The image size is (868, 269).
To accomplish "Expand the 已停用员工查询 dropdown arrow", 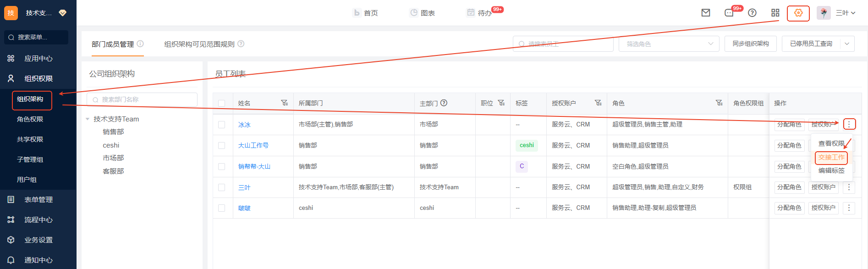I will point(847,44).
